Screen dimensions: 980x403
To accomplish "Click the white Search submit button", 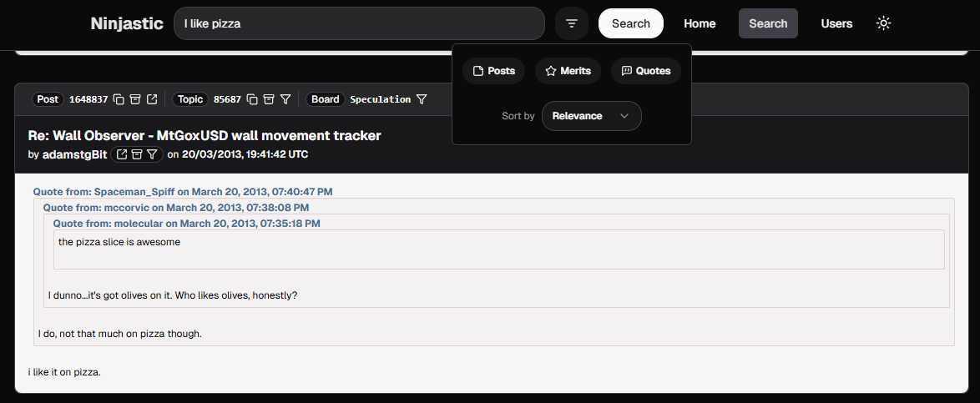I will [630, 23].
